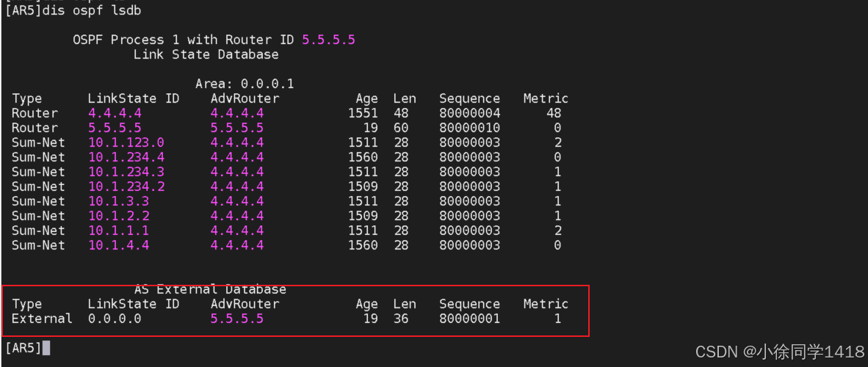
Task: Click the AdvRouter header in the Area table
Action: coord(245,98)
